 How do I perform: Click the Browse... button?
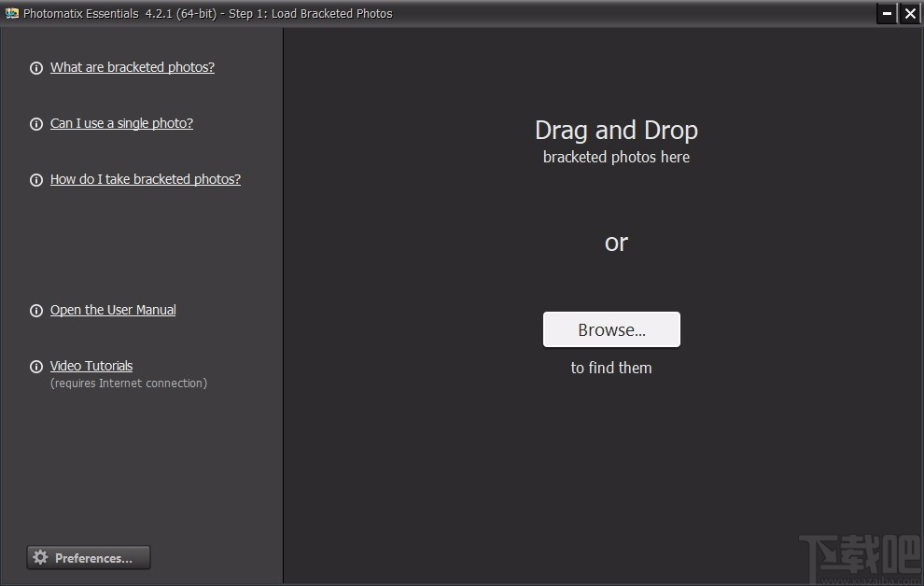(x=611, y=329)
